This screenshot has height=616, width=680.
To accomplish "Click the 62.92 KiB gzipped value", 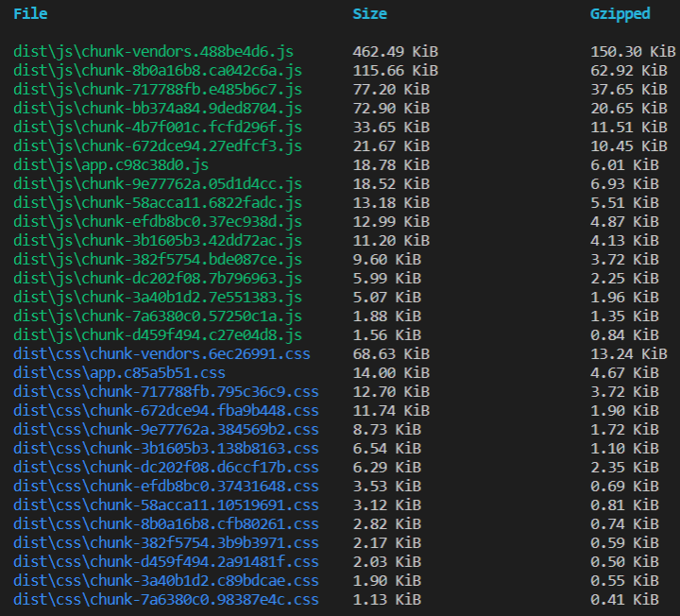I will click(x=629, y=71).
